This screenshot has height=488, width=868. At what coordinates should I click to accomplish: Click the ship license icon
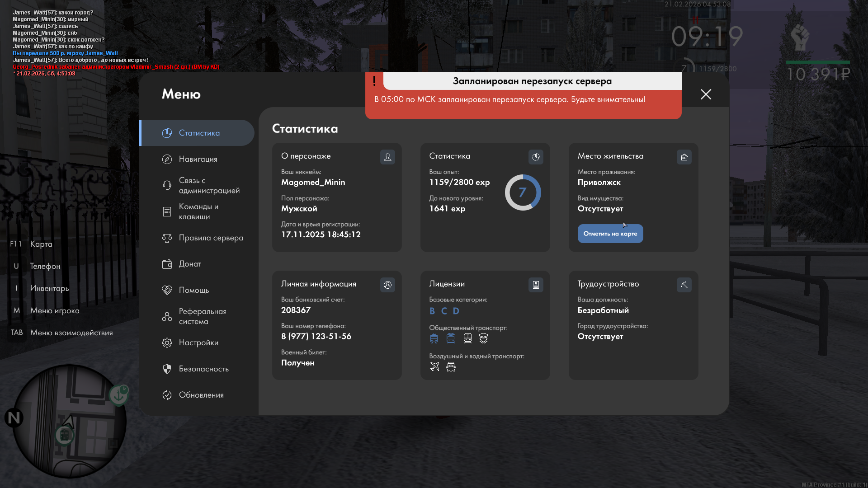[x=451, y=367]
